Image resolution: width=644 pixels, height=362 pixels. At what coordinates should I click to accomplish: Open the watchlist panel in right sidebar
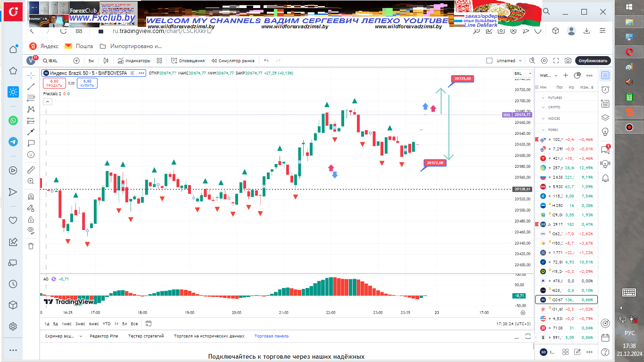(605, 75)
